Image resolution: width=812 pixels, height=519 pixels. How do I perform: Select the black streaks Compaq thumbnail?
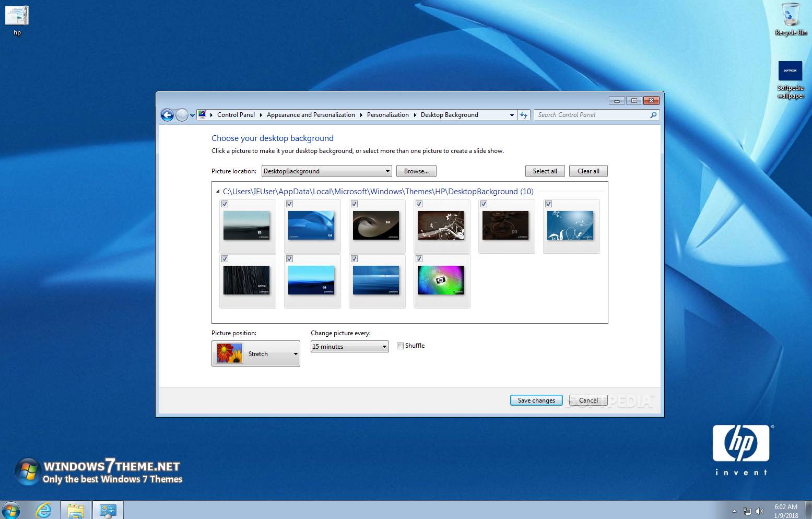(x=246, y=280)
